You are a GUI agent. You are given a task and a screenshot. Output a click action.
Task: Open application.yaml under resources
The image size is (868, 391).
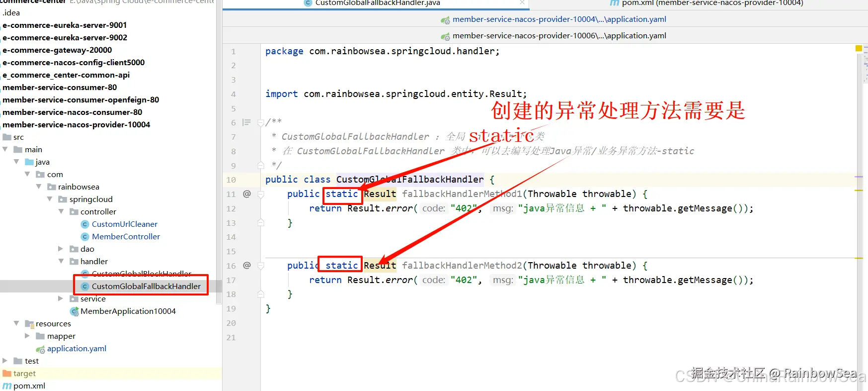pos(77,349)
